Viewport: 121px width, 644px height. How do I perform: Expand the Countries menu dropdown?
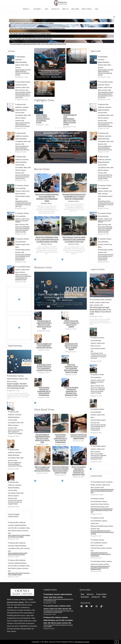pos(38,9)
